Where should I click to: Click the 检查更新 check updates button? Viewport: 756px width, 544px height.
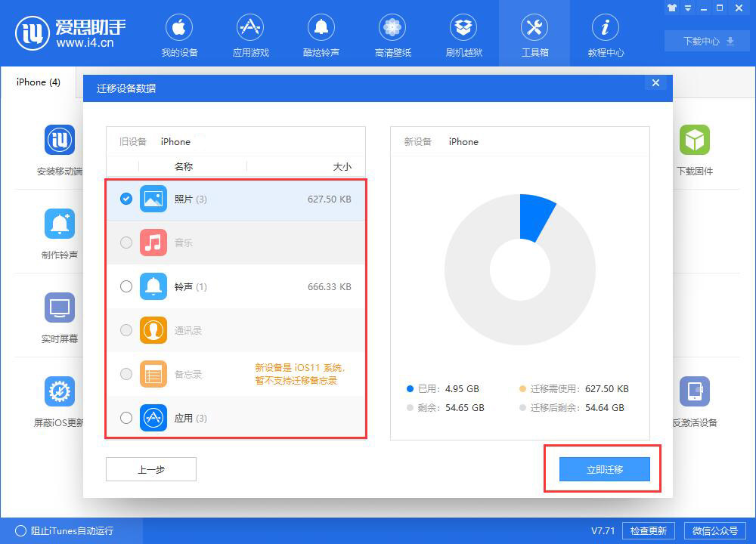(648, 530)
